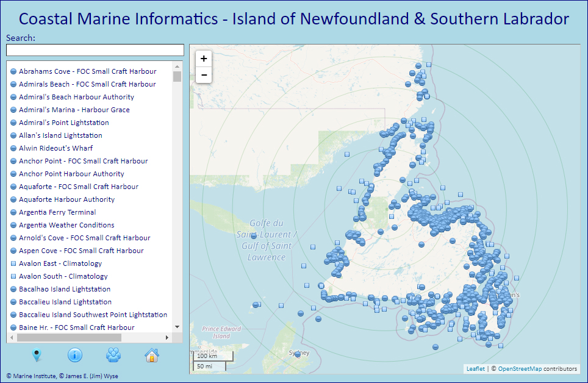This screenshot has height=383, width=588.
Task: Focus the Search text field
Action: point(95,50)
